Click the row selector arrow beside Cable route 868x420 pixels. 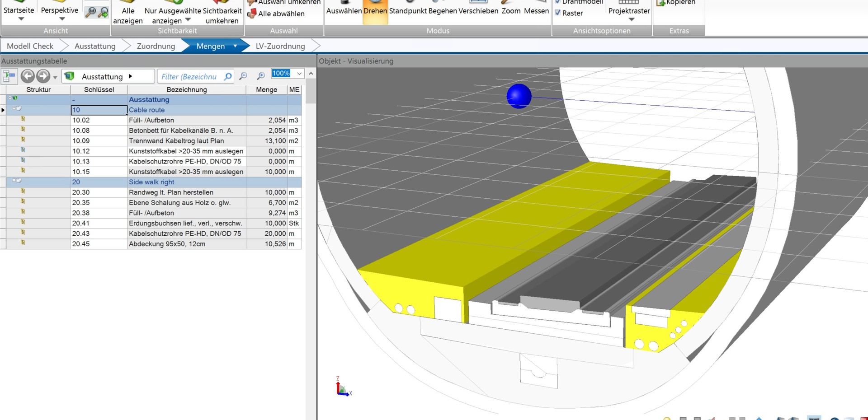(x=3, y=110)
